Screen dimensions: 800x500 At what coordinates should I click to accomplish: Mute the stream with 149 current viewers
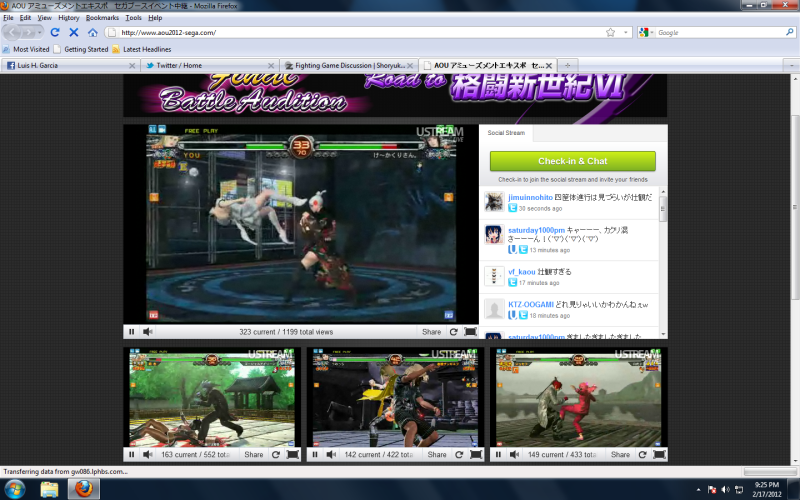coord(514,454)
